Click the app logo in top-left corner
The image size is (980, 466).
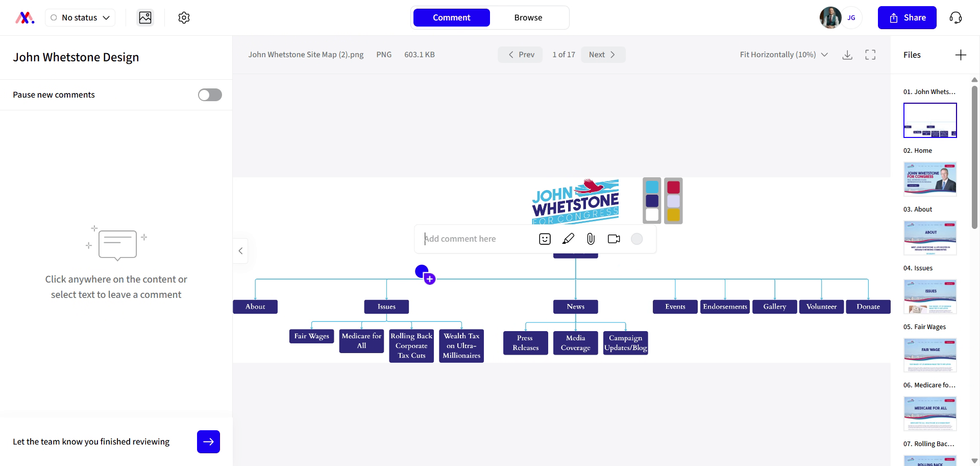[x=24, y=18]
